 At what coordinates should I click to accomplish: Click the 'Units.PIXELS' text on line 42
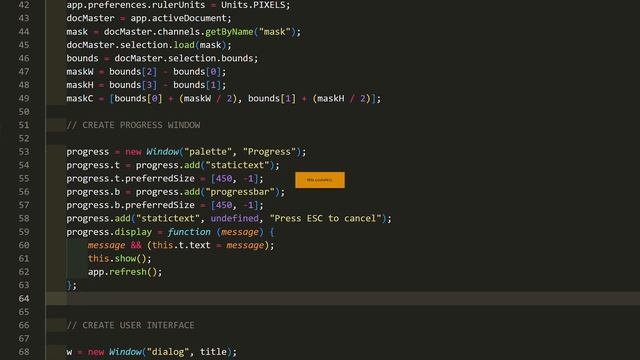pyautogui.click(x=253, y=5)
